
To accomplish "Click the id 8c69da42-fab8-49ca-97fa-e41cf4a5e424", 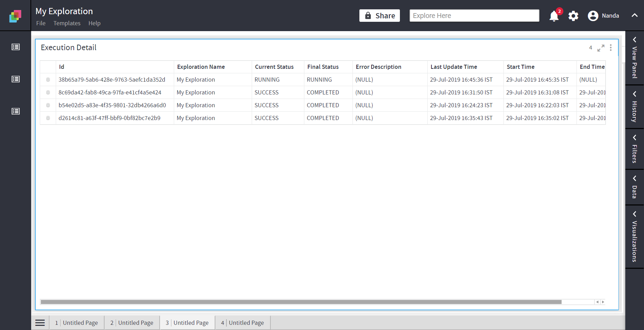I will click(110, 92).
